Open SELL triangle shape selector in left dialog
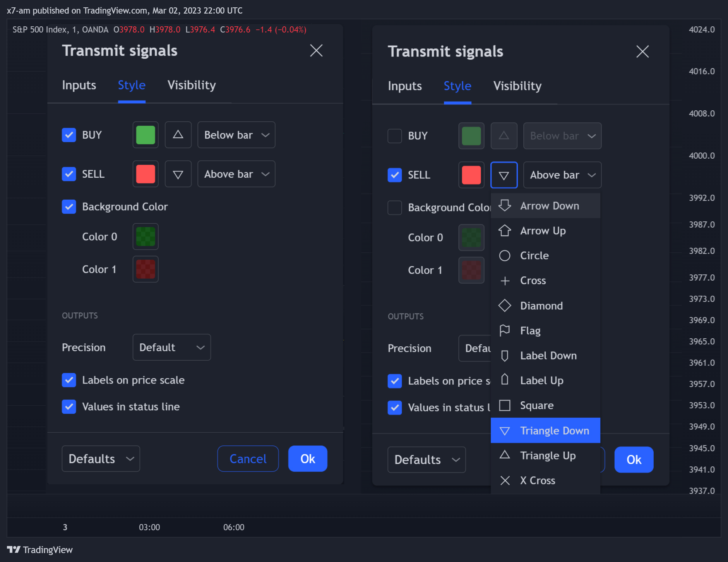This screenshot has width=728, height=562. point(178,174)
